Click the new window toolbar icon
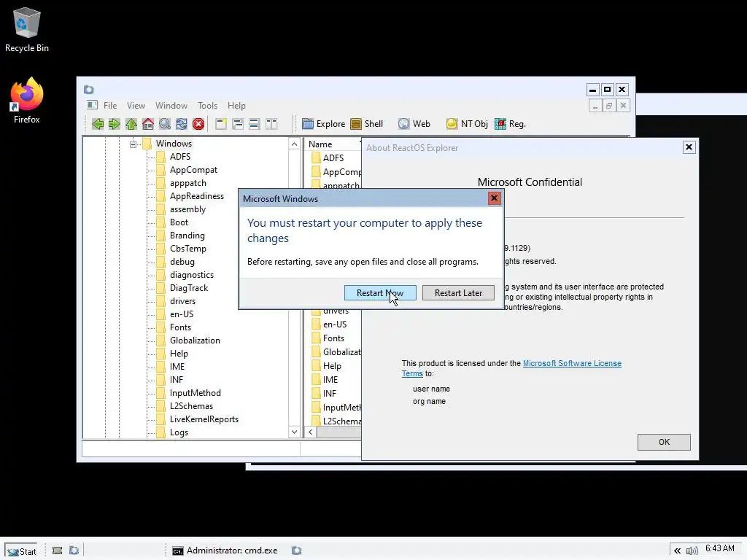 (221, 124)
